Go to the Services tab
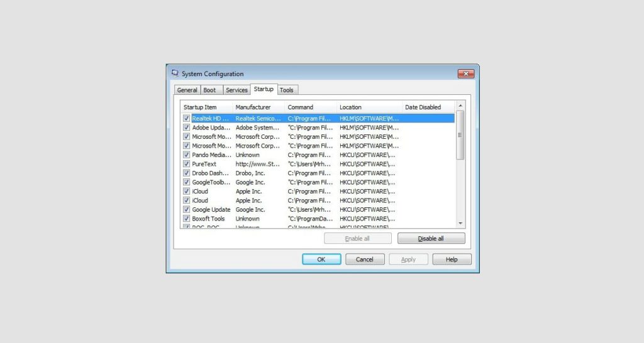Viewport: 644px width, 343px height. coord(236,90)
